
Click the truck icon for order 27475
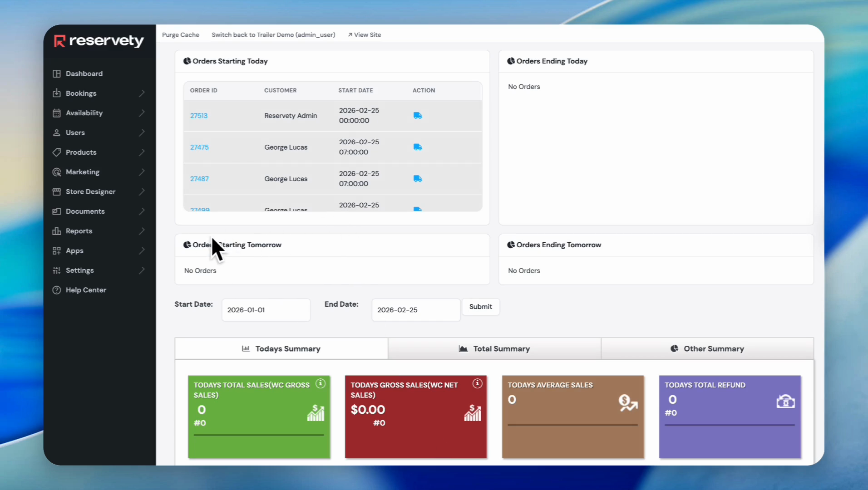418,147
